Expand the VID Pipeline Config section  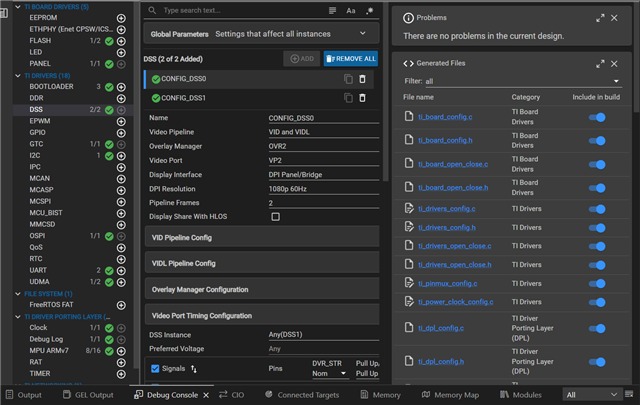(x=261, y=237)
